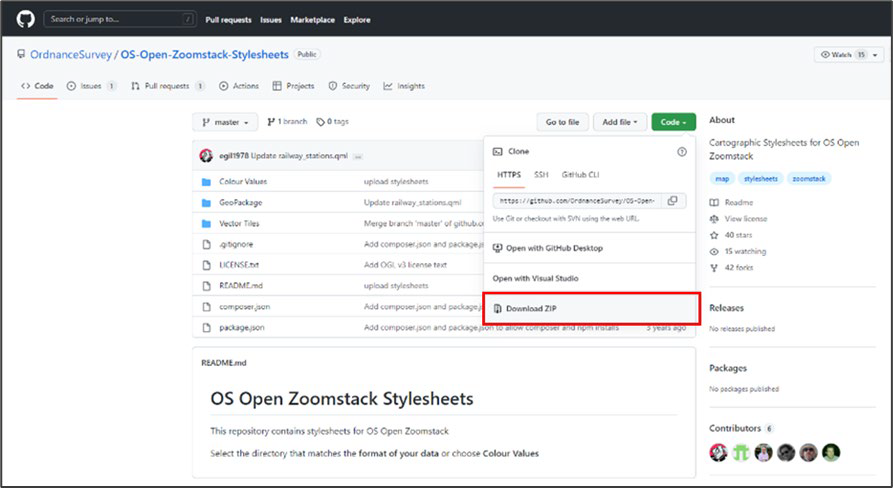This screenshot has height=488, width=893.
Task: Click first contributor avatar
Action: point(718,453)
